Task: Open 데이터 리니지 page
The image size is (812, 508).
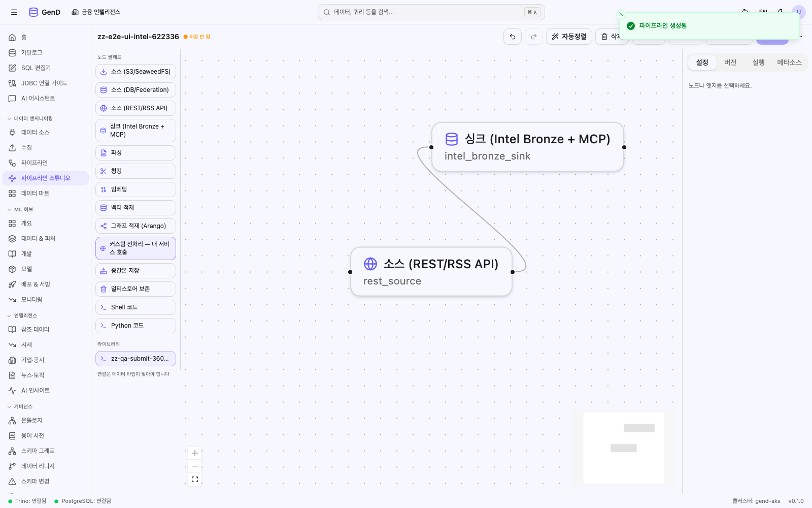Action: click(x=46, y=466)
